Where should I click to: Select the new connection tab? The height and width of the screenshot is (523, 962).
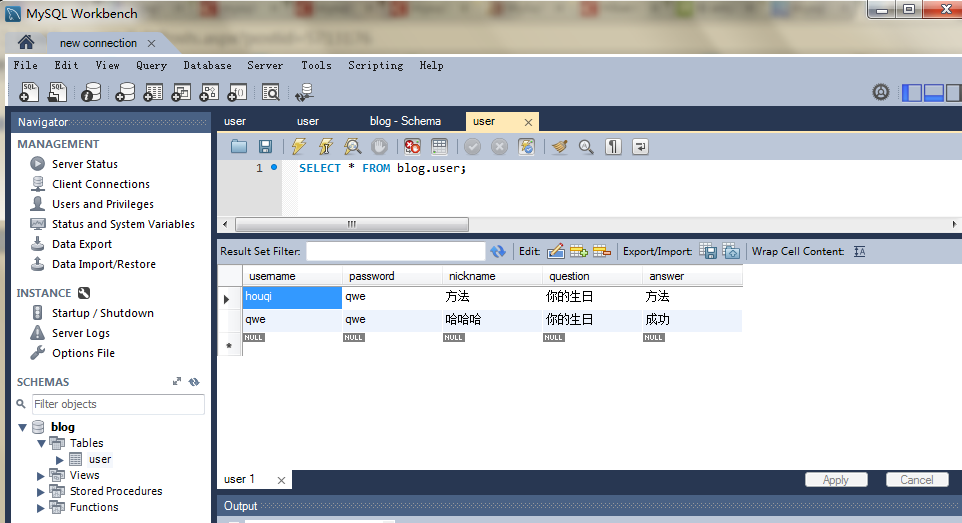(x=98, y=43)
